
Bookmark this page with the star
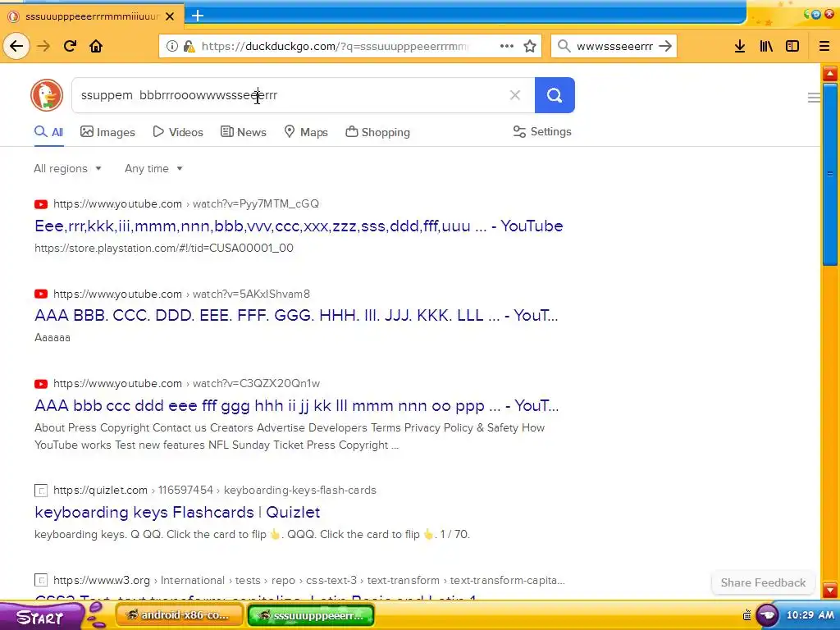[530, 46]
